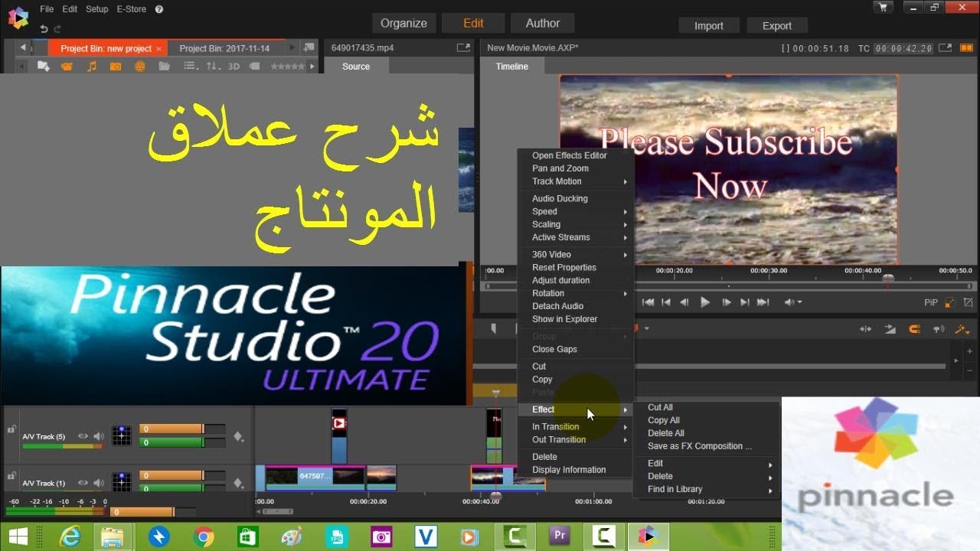Click the orange film reel projects icon
The image size is (980, 551).
[140, 67]
